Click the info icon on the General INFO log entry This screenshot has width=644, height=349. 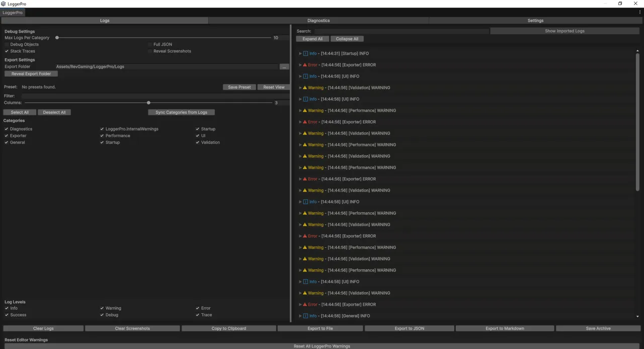click(x=305, y=316)
